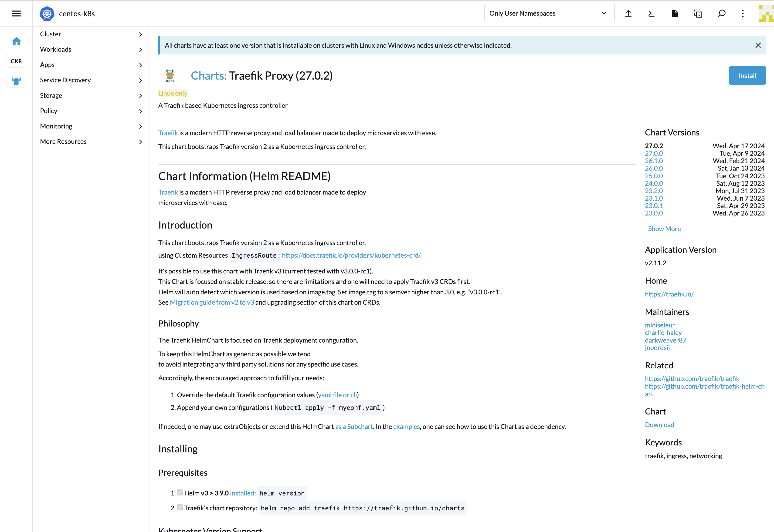Click the Install button
Image resolution: width=774 pixels, height=532 pixels.
click(x=747, y=75)
